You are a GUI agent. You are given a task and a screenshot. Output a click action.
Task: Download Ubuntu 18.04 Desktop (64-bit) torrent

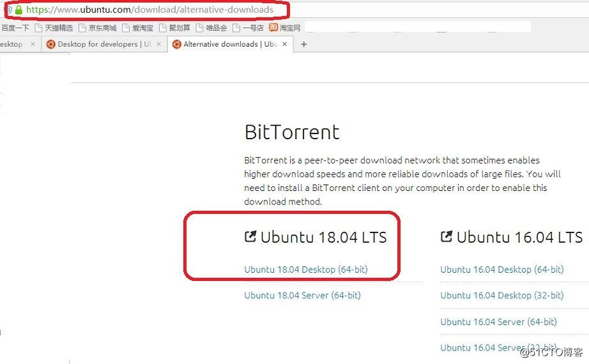[306, 269]
